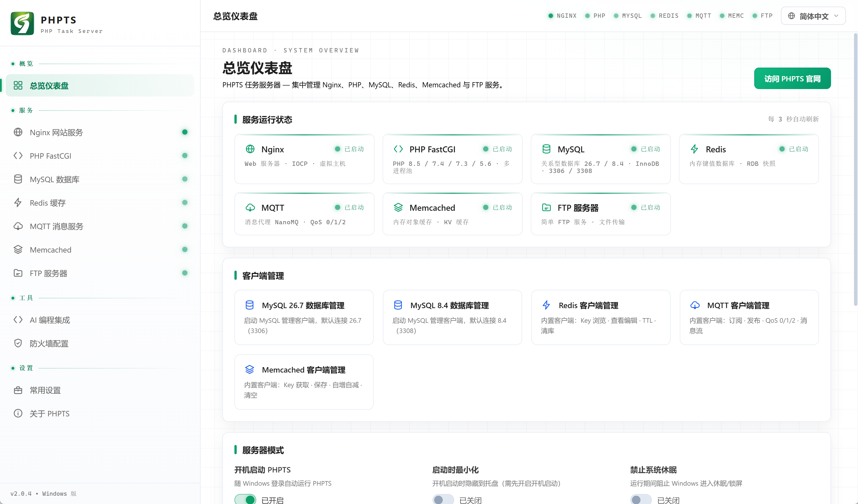
Task: Click the dashboard grid icon in sidebar
Action: (x=18, y=85)
